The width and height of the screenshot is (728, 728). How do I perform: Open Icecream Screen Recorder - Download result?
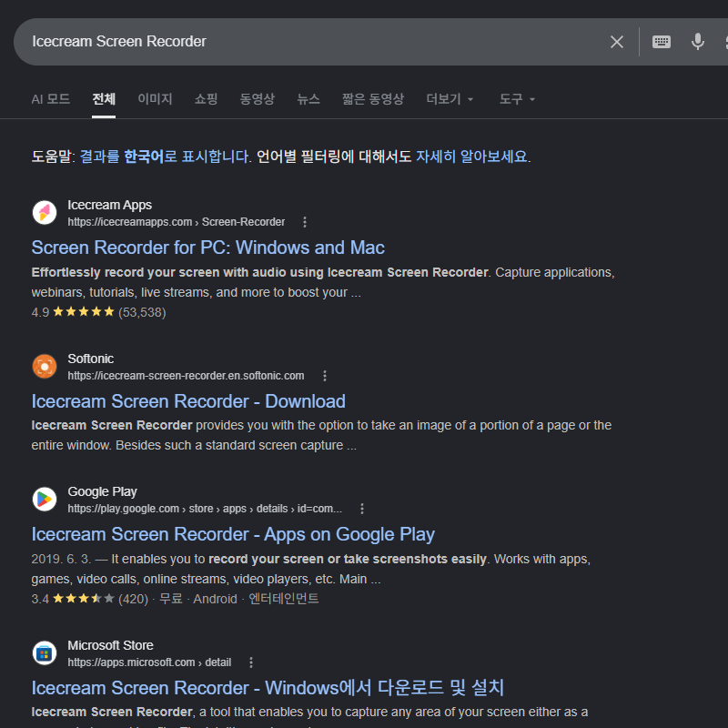click(188, 401)
